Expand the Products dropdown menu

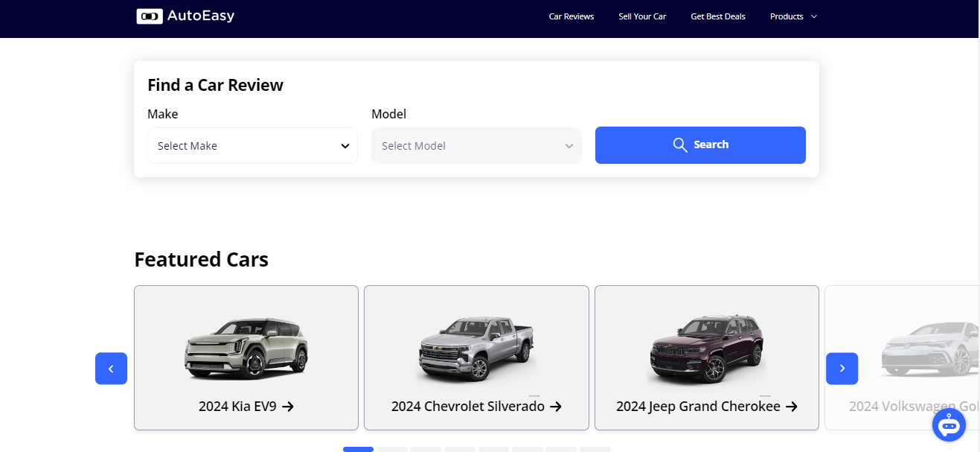[x=793, y=16]
